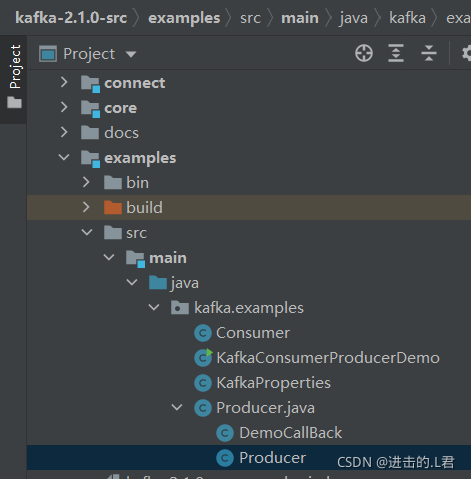Image resolution: width=471 pixels, height=479 pixels.
Task: Click the locate/select opened file icon
Action: [x=364, y=53]
